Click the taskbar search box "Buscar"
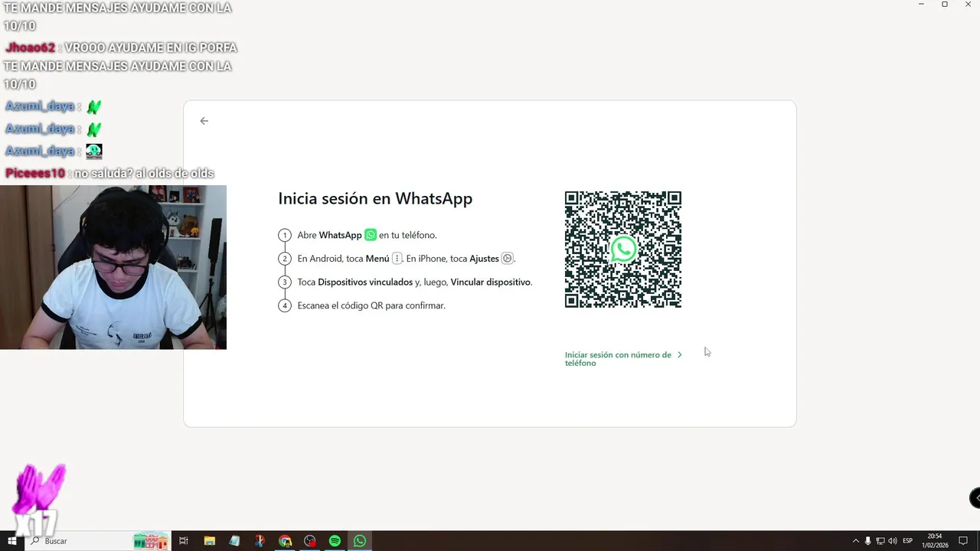980x551 pixels. coord(97,541)
